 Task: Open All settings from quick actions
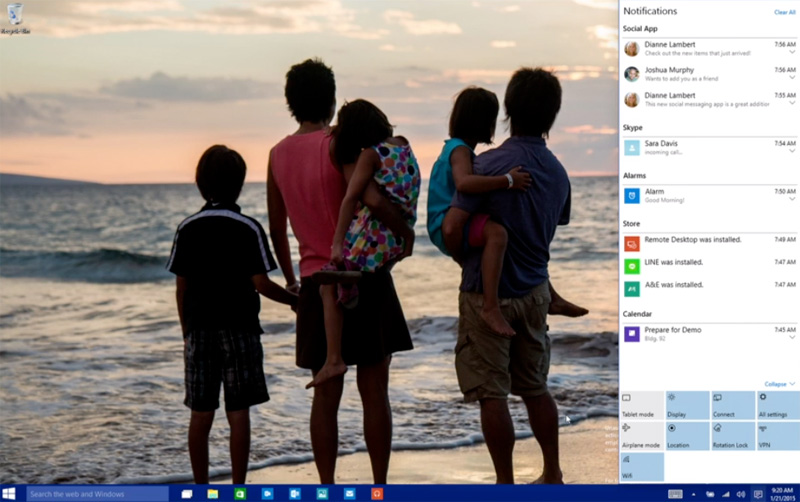tap(777, 405)
